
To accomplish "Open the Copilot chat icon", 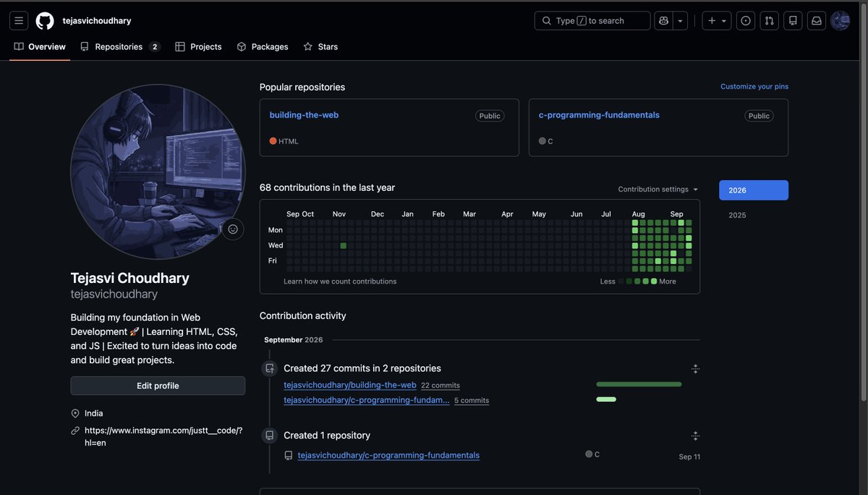I will (x=663, y=21).
